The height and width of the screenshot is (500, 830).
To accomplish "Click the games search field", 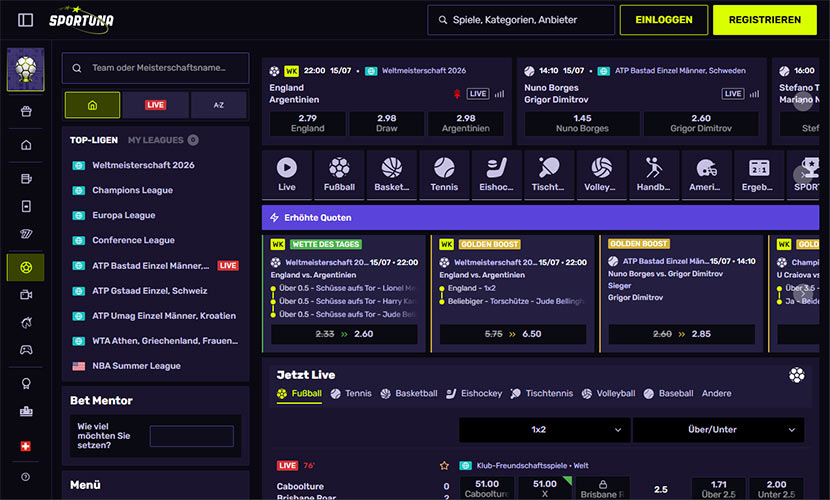I will [521, 20].
